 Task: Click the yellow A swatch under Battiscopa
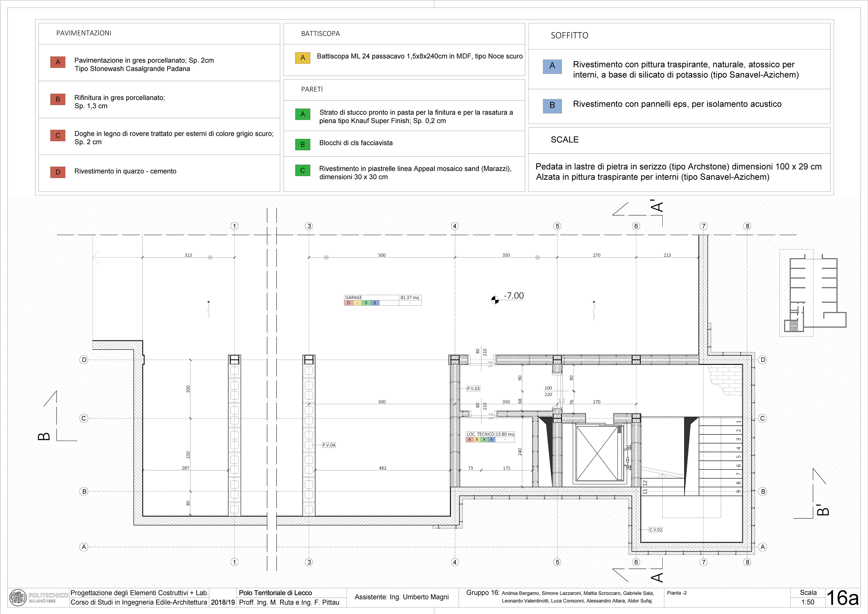(x=302, y=58)
